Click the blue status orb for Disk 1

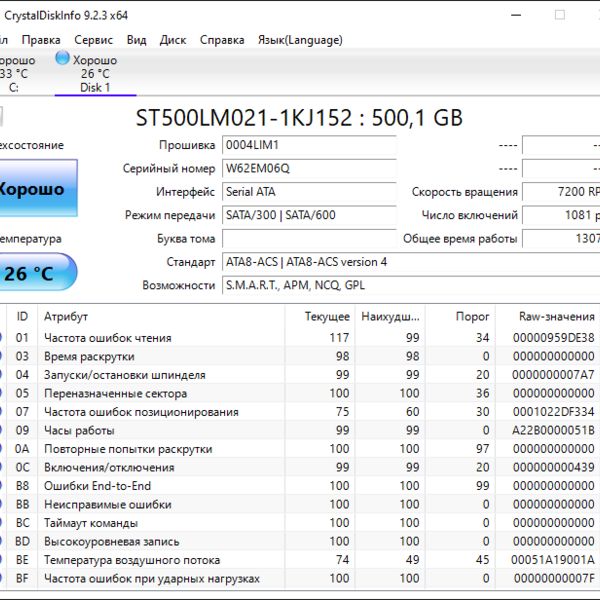point(62,59)
